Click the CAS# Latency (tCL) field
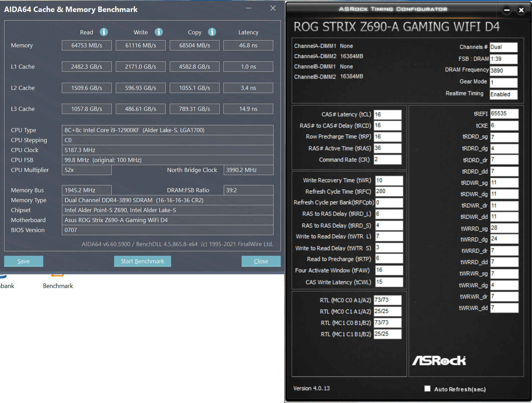The image size is (532, 403). [388, 114]
